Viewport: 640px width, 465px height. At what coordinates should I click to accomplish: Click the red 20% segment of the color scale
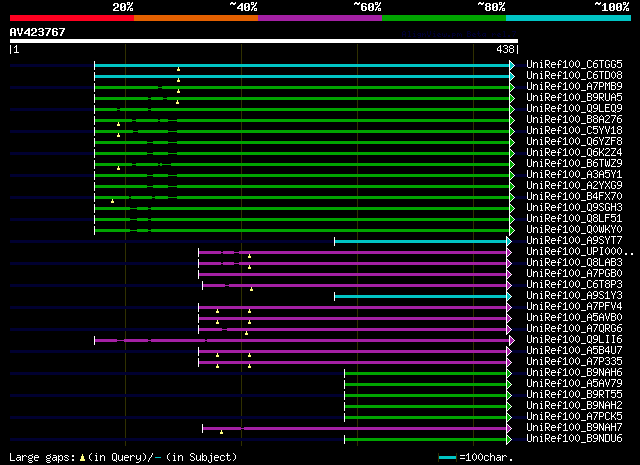72,18
